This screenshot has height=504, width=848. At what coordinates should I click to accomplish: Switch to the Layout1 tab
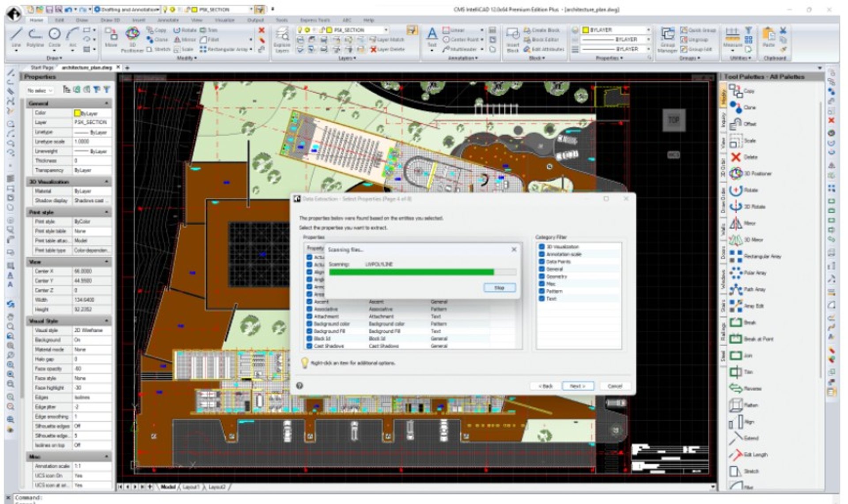[191, 487]
